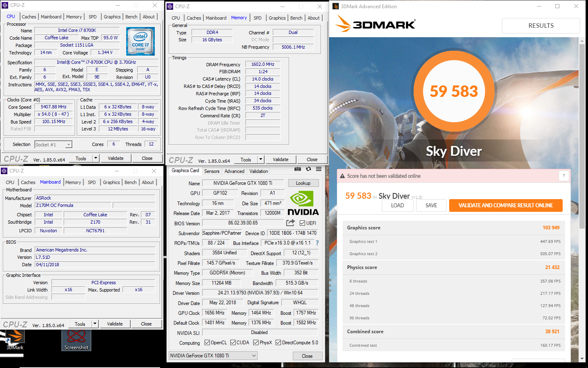This screenshot has height=368, width=588.
Task: Click the SAVE button in 3DMark
Action: tap(431, 205)
